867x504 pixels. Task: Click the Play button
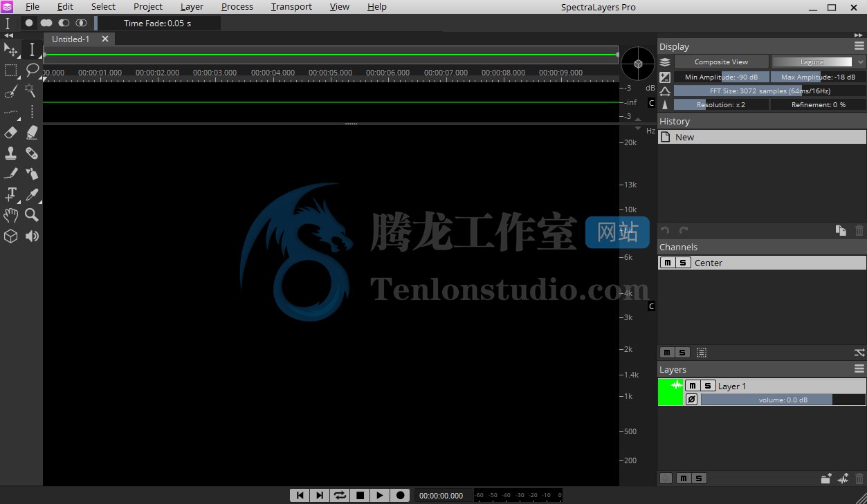[x=380, y=495]
